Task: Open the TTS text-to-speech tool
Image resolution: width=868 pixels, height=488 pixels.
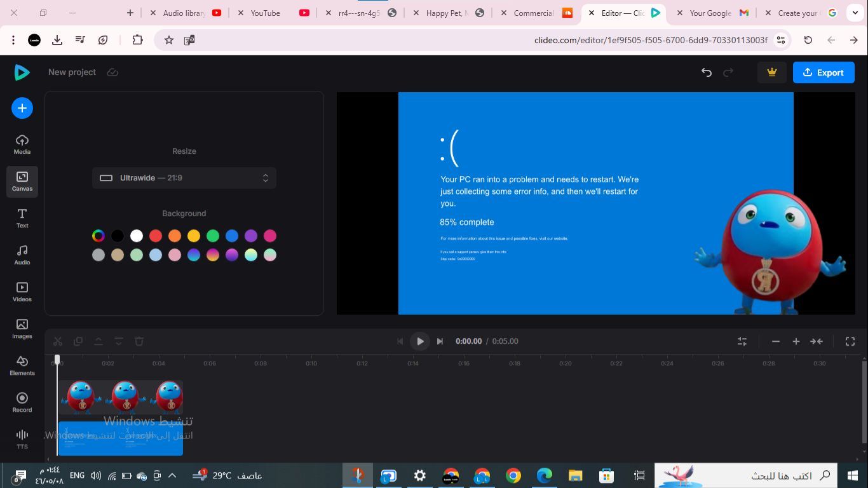Action: point(22,438)
